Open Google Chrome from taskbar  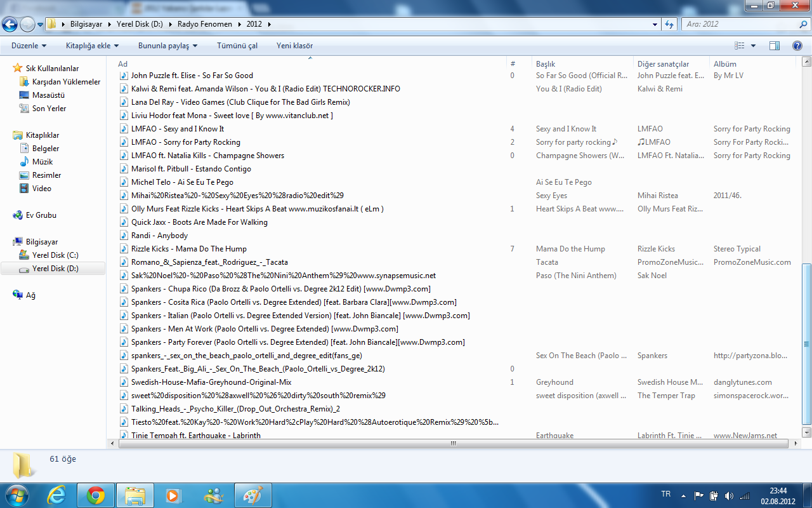click(x=96, y=495)
